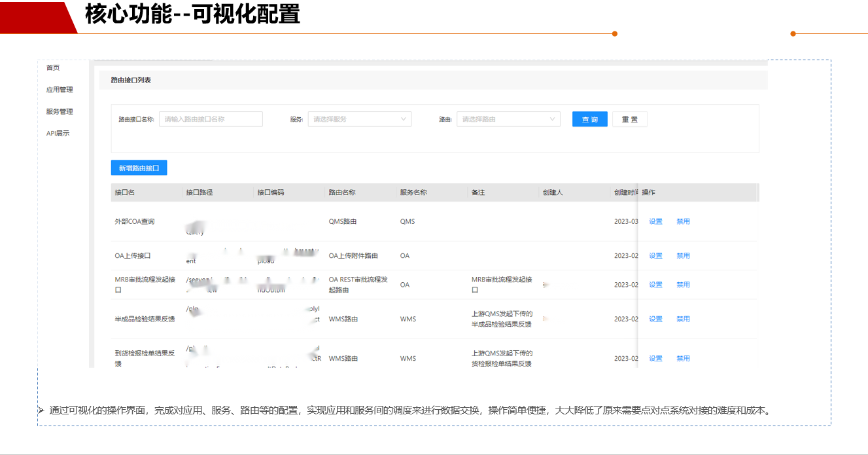Viewport: 868px width, 455px height.
Task: Click the 新增路由接口 button
Action: [139, 168]
